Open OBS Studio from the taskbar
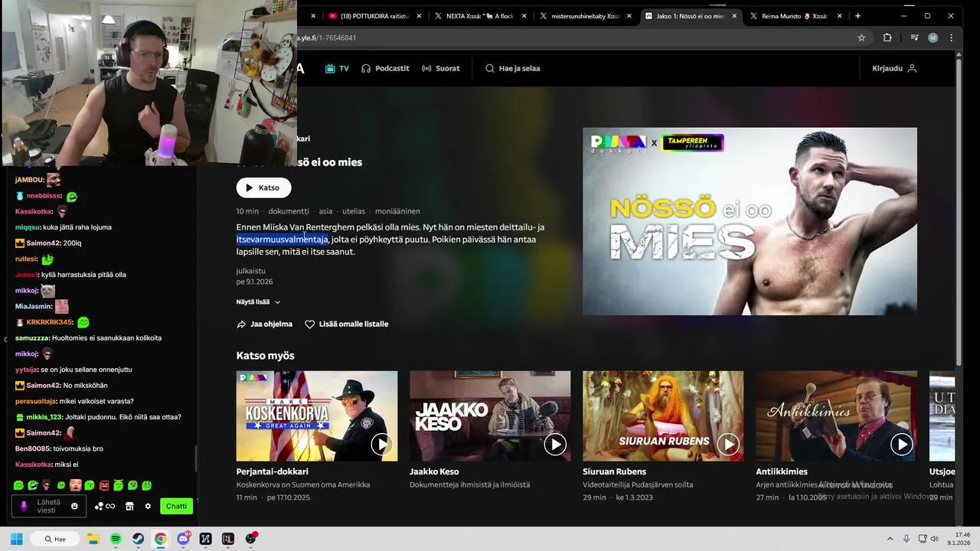980x551 pixels. (250, 539)
